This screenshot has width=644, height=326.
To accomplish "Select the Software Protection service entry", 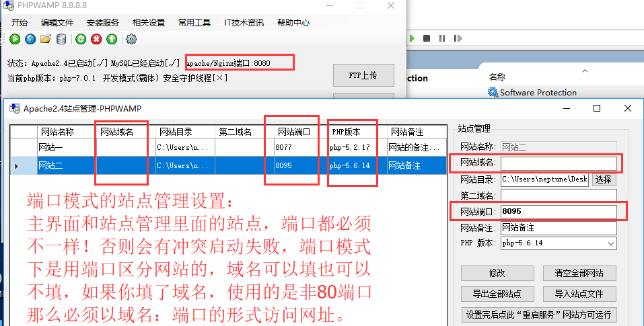I will click(x=538, y=92).
